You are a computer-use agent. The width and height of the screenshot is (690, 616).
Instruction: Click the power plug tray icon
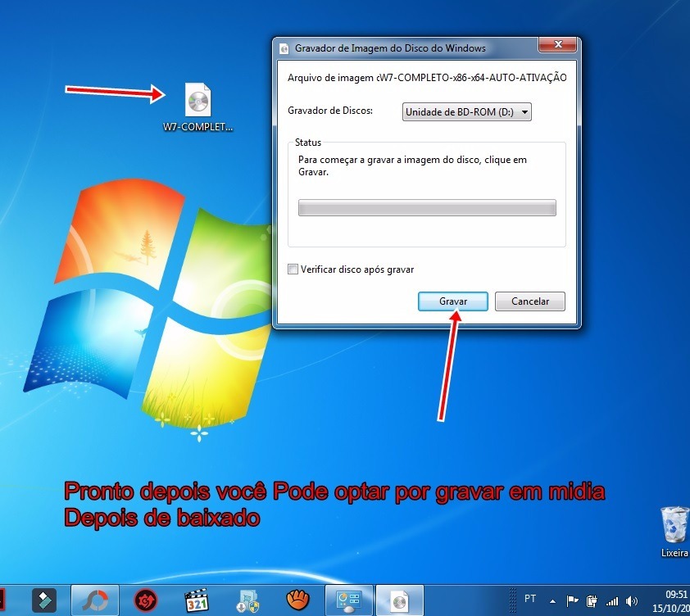coord(592,600)
